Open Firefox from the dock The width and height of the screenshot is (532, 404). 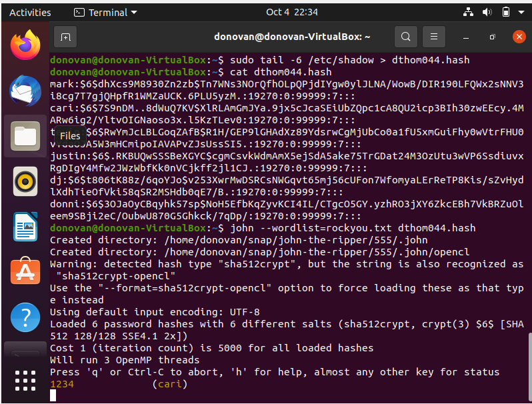[x=25, y=46]
